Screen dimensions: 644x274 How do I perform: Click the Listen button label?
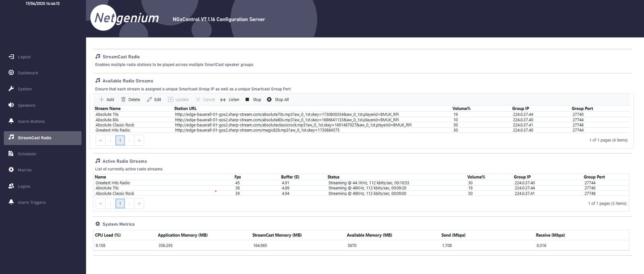click(234, 100)
